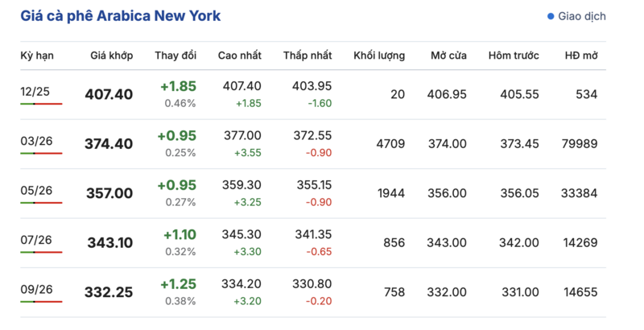Click the Hôm trước column header

coord(514,56)
